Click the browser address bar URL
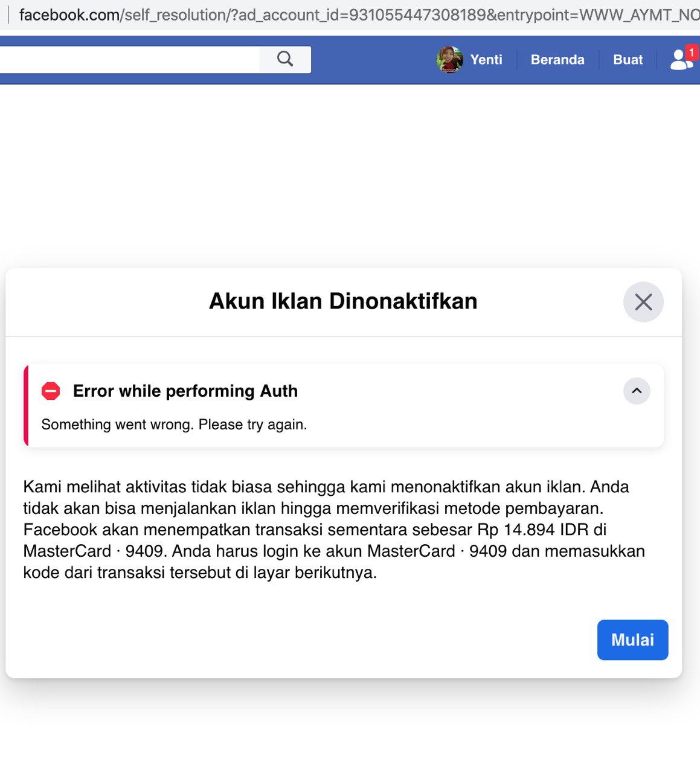 point(359,14)
